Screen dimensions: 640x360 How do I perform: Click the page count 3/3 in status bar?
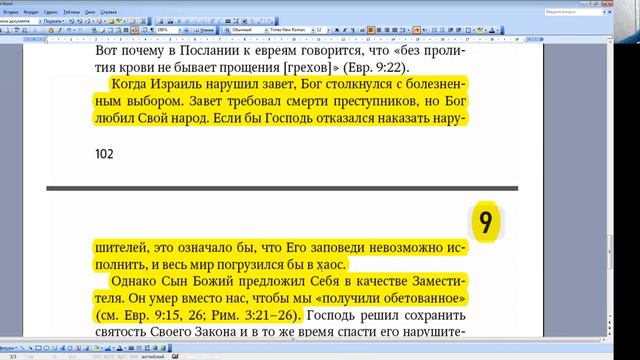[x=13, y=357]
